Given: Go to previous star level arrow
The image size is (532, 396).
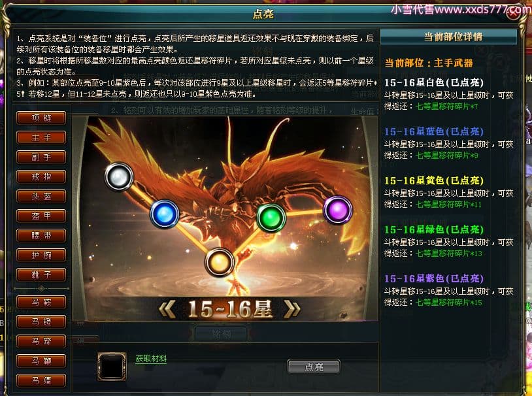Looking at the screenshot, I should point(167,309).
